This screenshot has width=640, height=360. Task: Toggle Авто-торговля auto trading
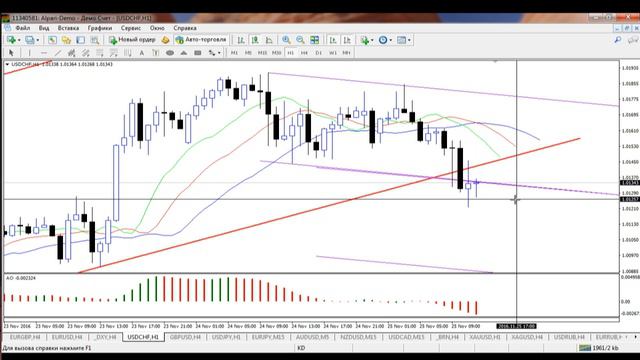[x=200, y=40]
